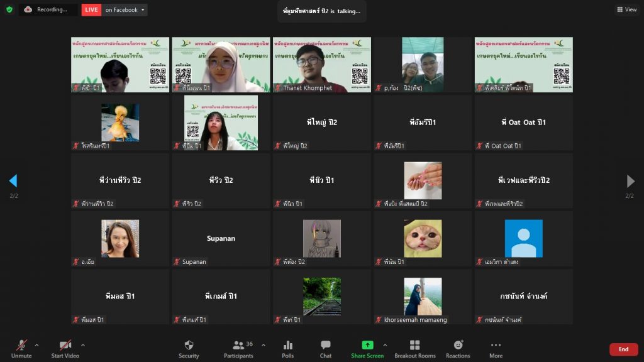Click the green Share Screen icon
644x362 pixels.
click(367, 346)
